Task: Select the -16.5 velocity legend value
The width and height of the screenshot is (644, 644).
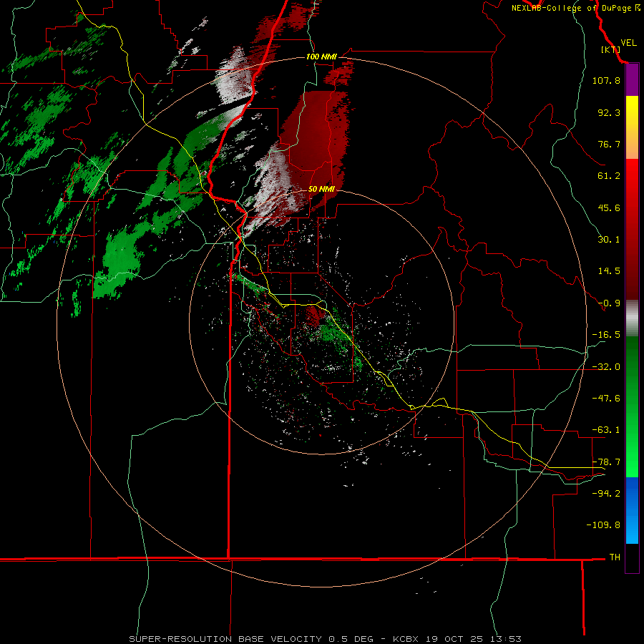Action: click(x=606, y=335)
